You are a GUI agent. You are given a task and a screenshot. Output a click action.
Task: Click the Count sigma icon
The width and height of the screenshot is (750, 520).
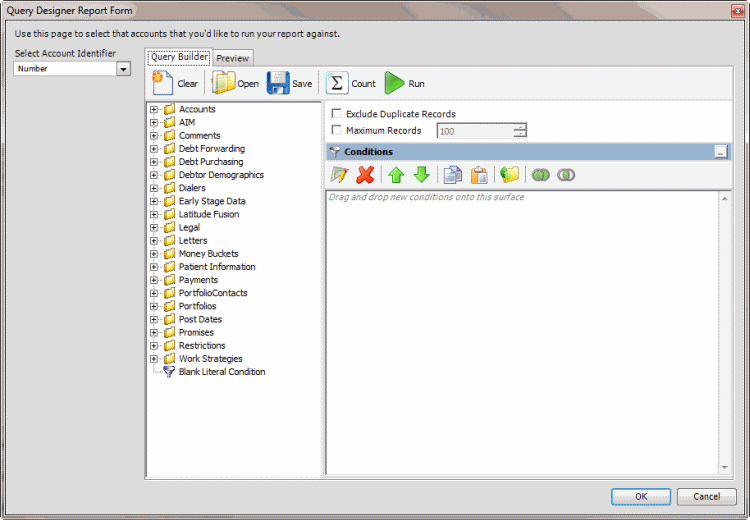337,84
